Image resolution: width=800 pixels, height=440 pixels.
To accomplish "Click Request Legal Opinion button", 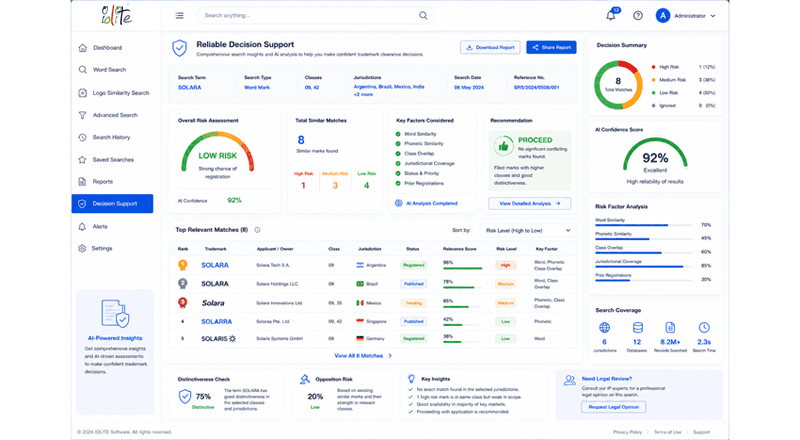I will [614, 407].
